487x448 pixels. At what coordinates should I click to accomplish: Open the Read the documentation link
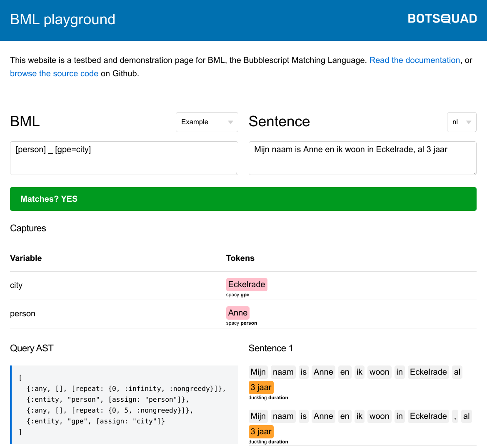point(415,60)
